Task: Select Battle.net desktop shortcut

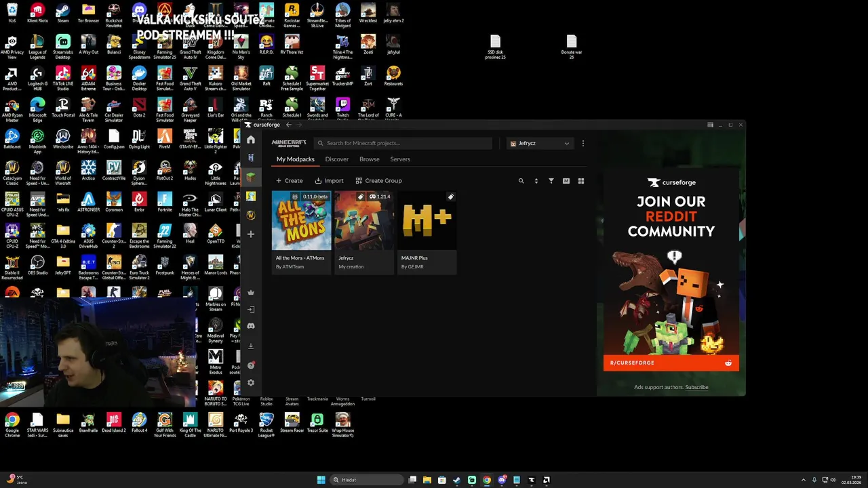Action: tap(12, 140)
